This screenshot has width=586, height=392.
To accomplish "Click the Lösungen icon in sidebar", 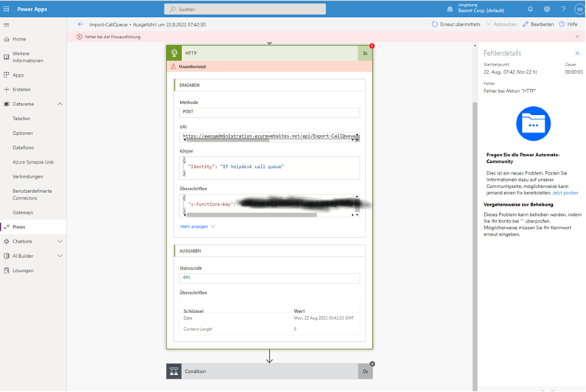I will 7,270.
